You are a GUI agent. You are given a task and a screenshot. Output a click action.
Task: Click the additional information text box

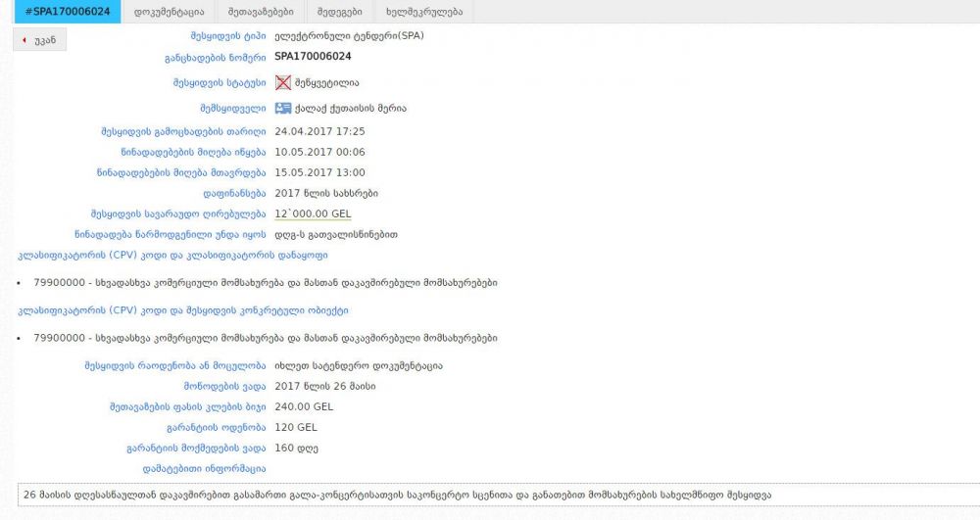[490, 495]
